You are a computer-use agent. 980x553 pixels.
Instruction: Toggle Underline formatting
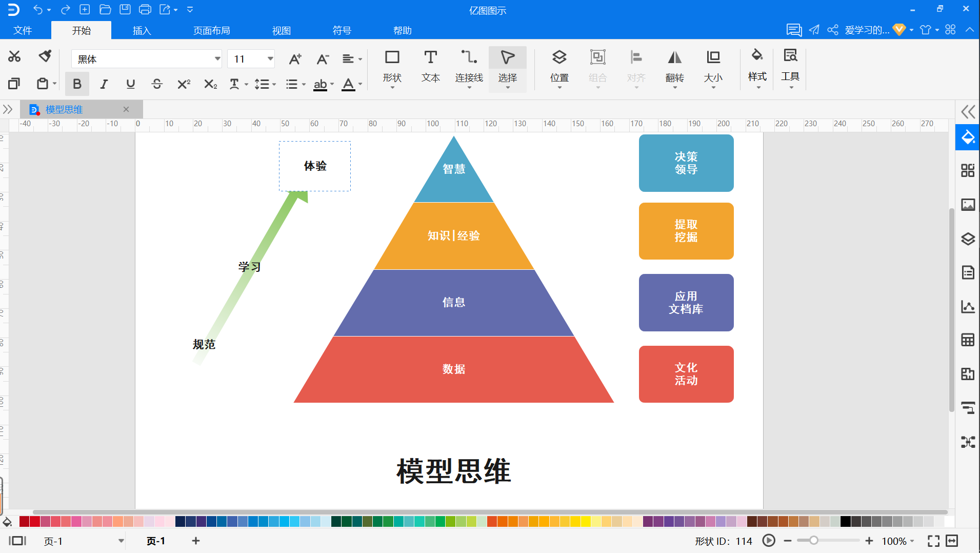pos(130,84)
